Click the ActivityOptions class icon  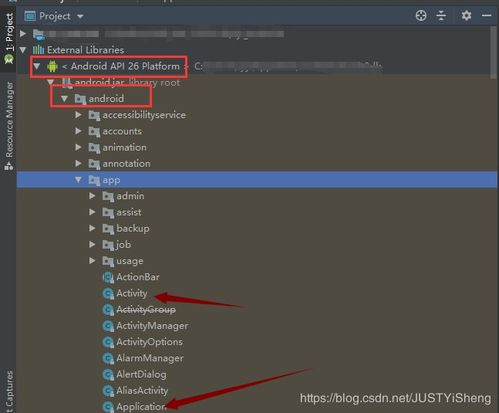coord(108,342)
